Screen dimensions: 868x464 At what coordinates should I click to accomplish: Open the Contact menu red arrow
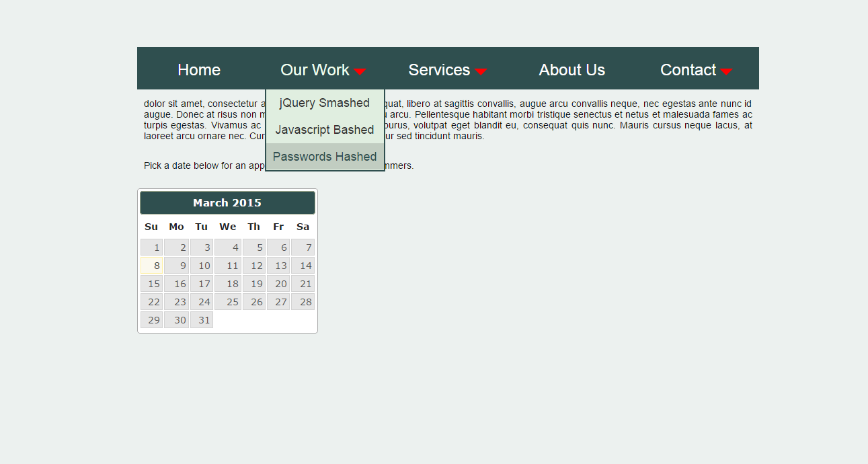tap(726, 71)
